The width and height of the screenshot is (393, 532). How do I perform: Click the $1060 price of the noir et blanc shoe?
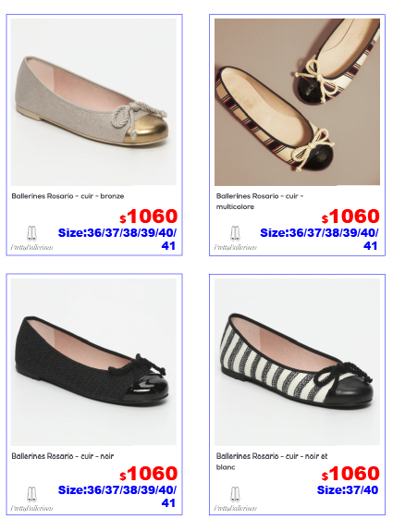[350, 474]
